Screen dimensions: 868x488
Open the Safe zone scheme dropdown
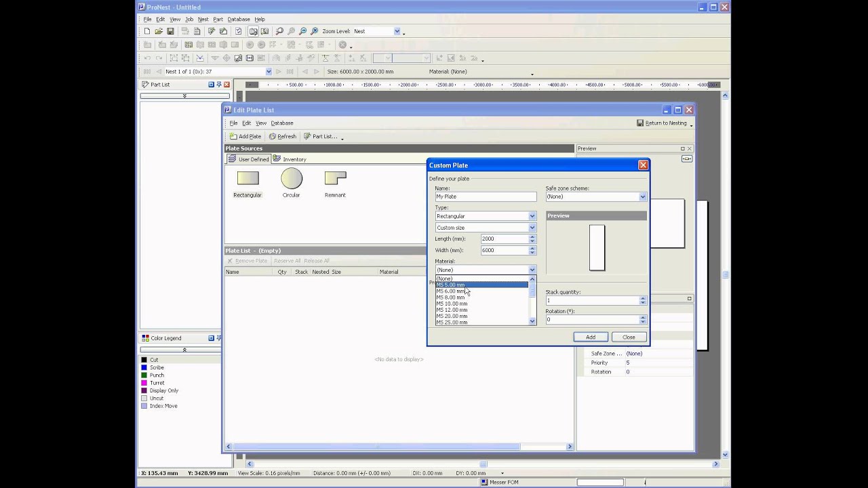point(643,197)
